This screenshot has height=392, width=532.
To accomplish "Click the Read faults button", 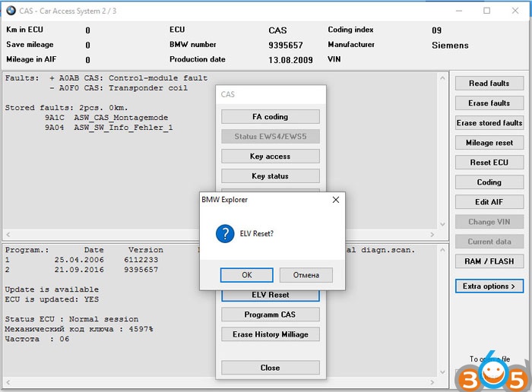I will click(x=489, y=84).
